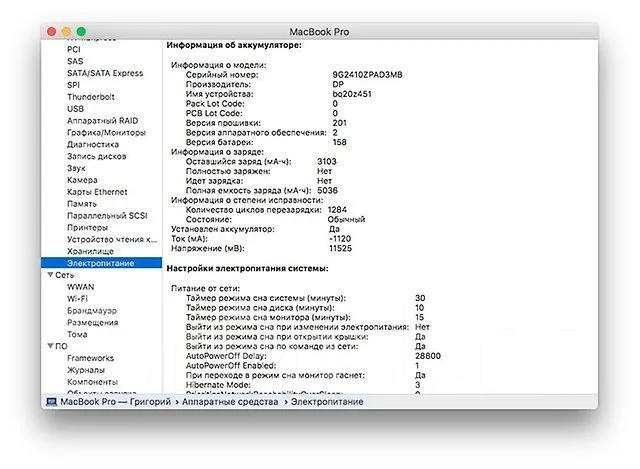Click Электропитание breadcrumb in path bar
The width and height of the screenshot is (640, 469).
(327, 402)
